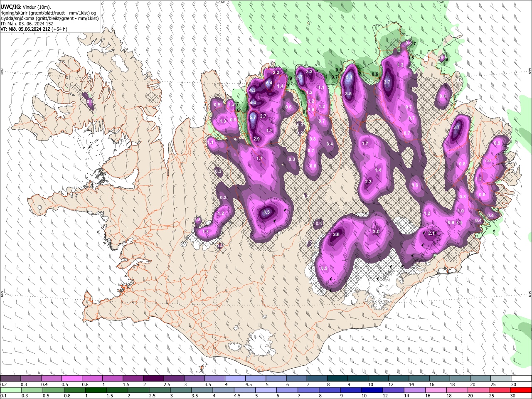Click the 2.0 snowfall value on the map
This screenshot has width=532, height=399.
[377, 232]
